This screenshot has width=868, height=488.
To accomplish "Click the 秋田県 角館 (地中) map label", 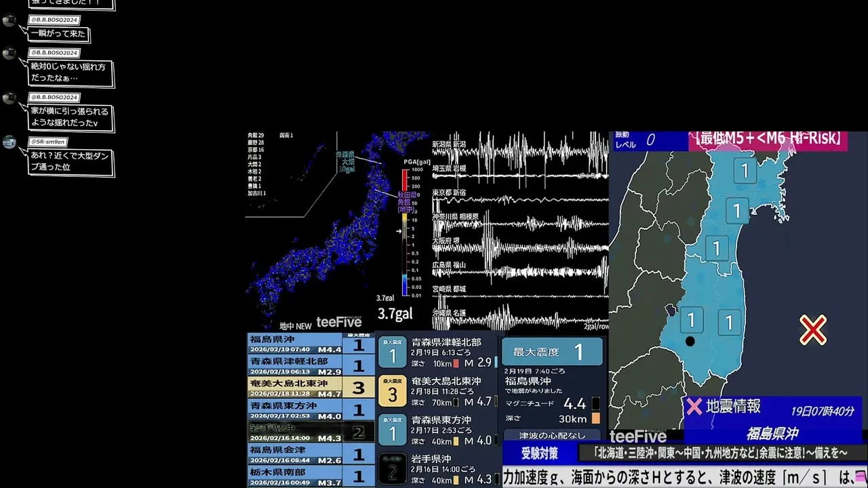I will (x=407, y=202).
